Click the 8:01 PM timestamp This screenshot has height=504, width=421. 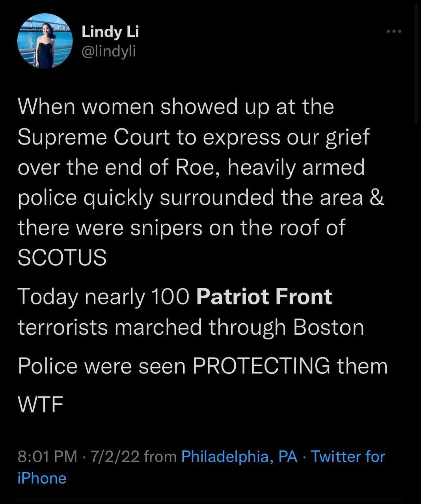47,456
